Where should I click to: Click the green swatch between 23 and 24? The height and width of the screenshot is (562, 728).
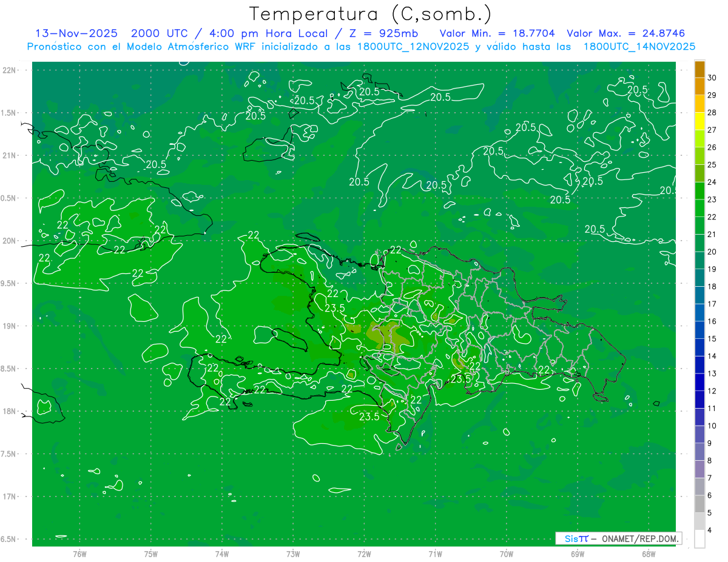tap(699, 191)
